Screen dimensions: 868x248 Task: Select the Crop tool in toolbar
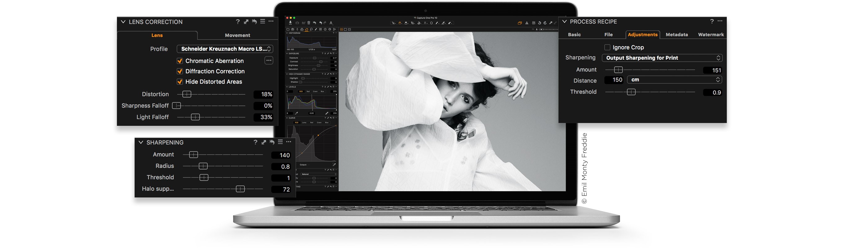(x=412, y=23)
